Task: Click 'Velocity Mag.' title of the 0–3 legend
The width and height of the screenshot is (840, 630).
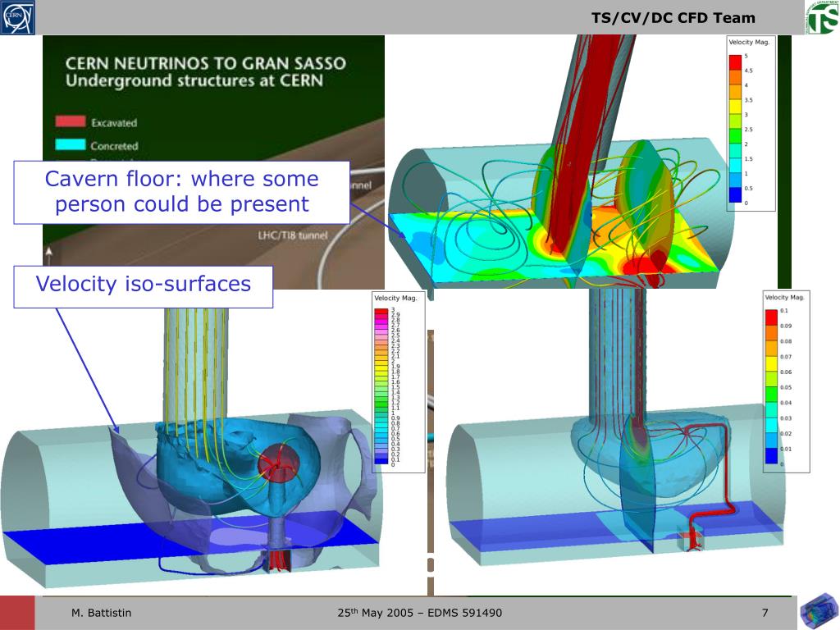Action: pos(395,298)
